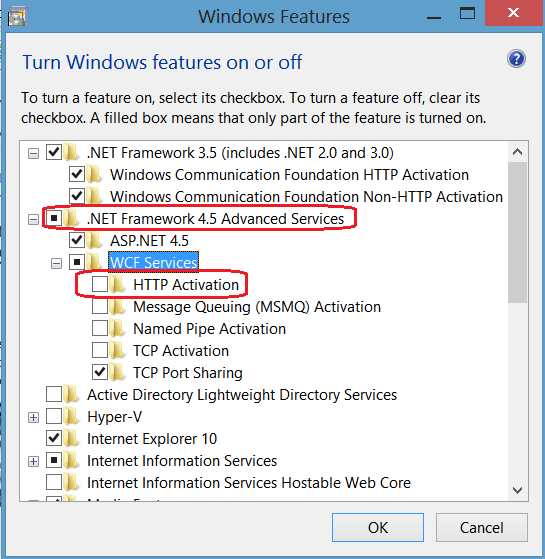Click the Windows Features title bar icon
This screenshot has height=559, width=545.
(17, 17)
